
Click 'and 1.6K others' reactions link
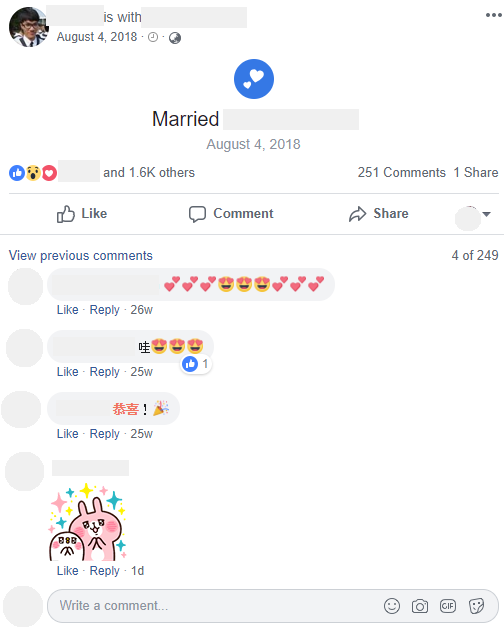(x=149, y=172)
